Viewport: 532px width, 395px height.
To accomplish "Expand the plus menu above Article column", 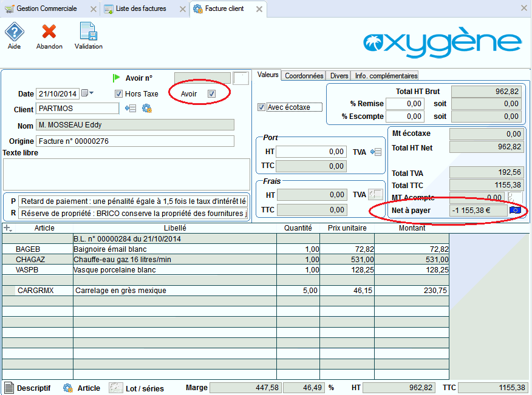I will pos(7,228).
